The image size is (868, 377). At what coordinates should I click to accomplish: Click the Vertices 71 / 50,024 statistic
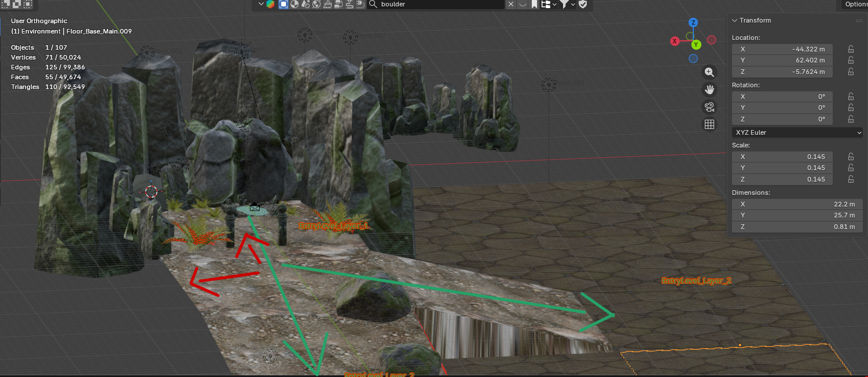coord(46,57)
